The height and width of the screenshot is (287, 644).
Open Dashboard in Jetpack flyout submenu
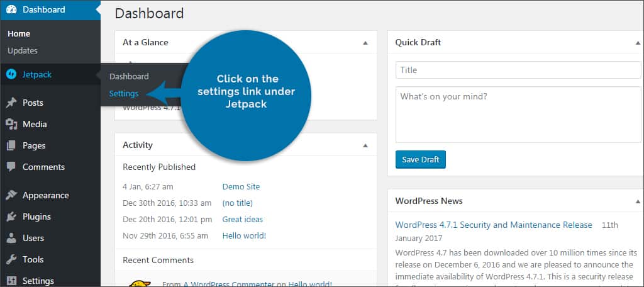(x=129, y=77)
